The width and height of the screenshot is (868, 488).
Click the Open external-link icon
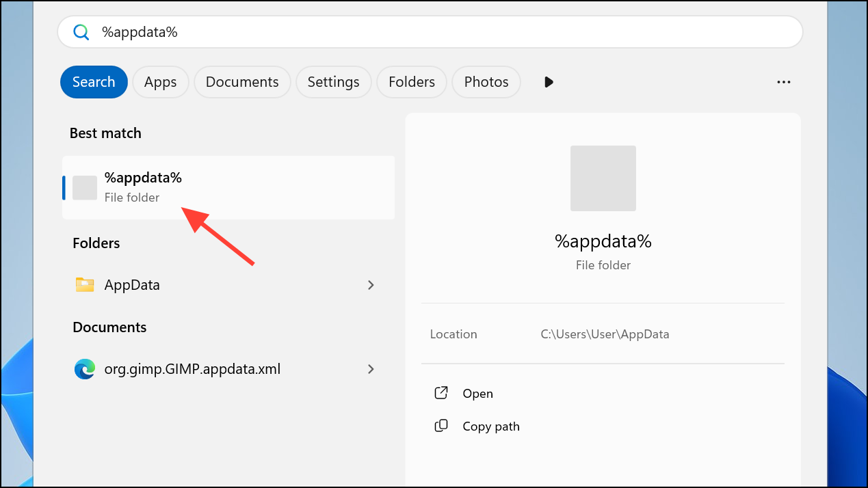pyautogui.click(x=441, y=393)
